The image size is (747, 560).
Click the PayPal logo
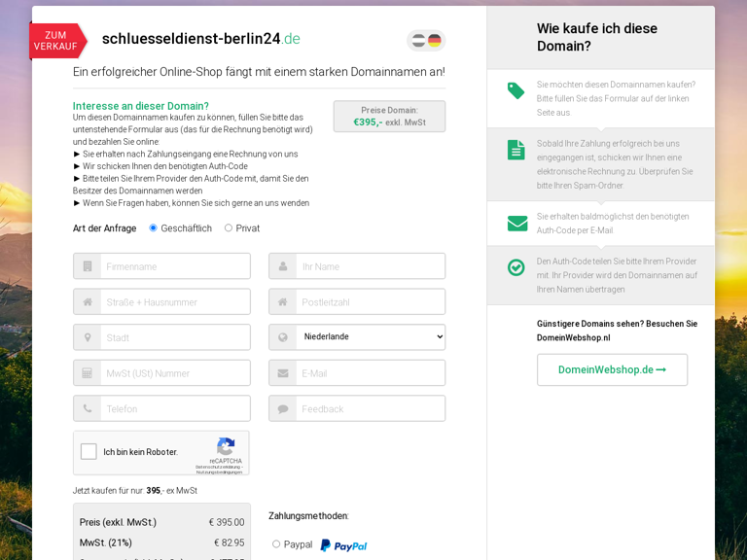343,545
